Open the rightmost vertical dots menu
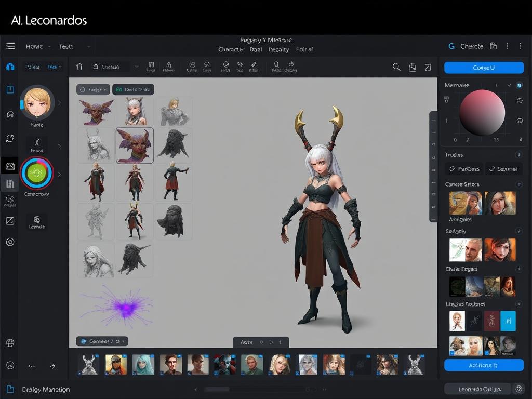Viewport: 532px width, 399px height. pos(520,46)
